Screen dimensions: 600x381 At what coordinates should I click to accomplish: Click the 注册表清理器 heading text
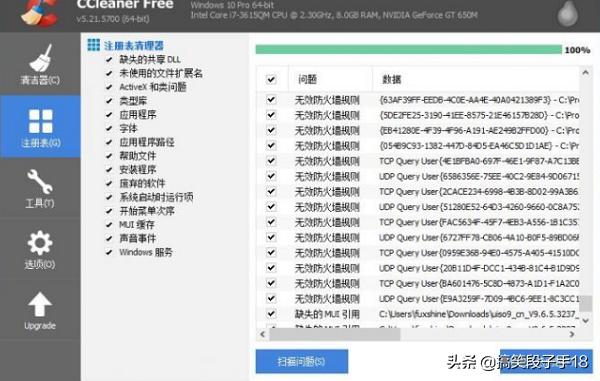point(134,46)
